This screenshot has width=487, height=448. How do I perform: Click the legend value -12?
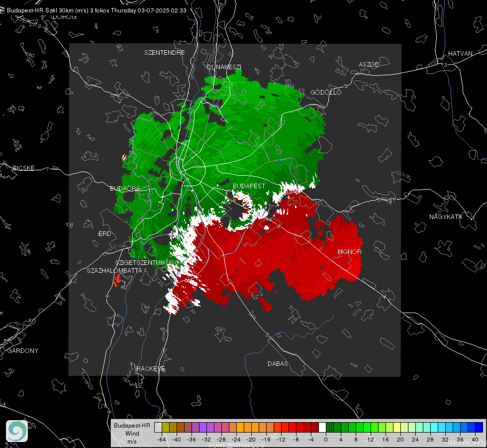(x=281, y=440)
